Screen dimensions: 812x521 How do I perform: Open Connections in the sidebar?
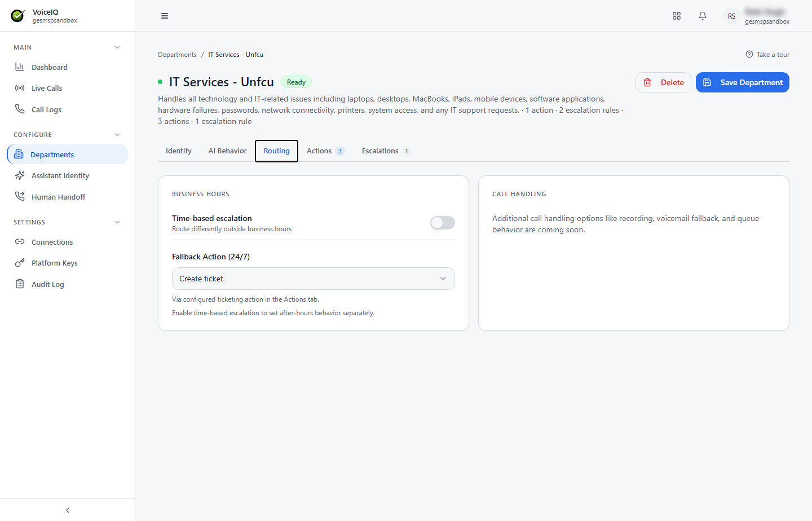(68, 242)
